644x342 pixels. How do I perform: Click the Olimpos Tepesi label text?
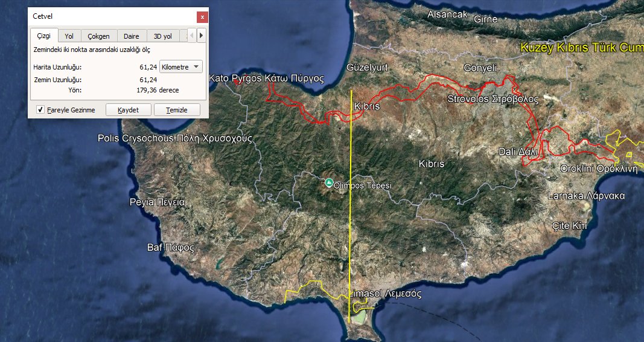pyautogui.click(x=362, y=186)
